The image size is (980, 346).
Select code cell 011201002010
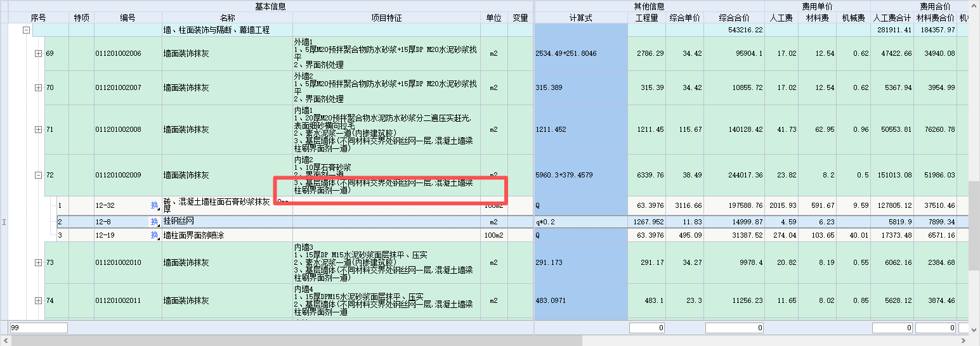click(128, 262)
